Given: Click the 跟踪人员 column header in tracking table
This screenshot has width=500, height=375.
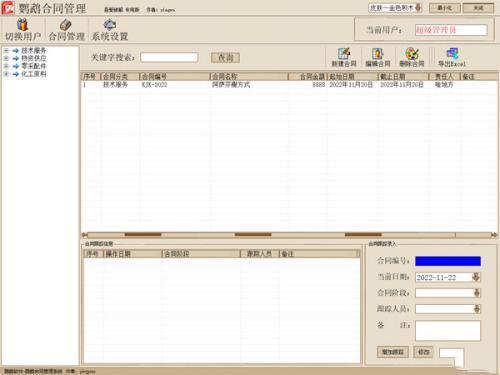Looking at the screenshot, I should tap(260, 254).
